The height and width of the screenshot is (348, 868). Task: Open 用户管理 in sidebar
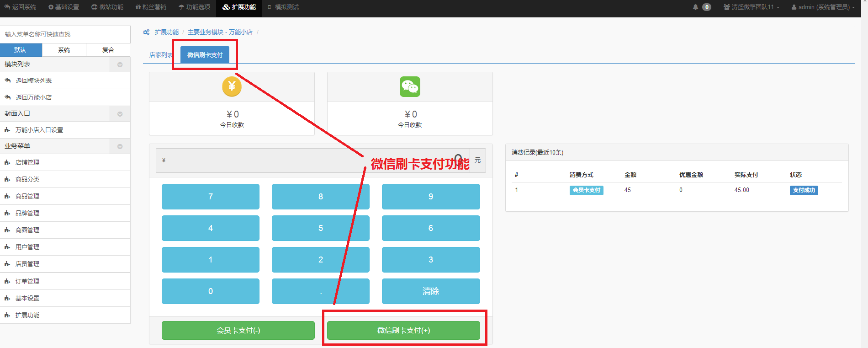click(x=65, y=247)
